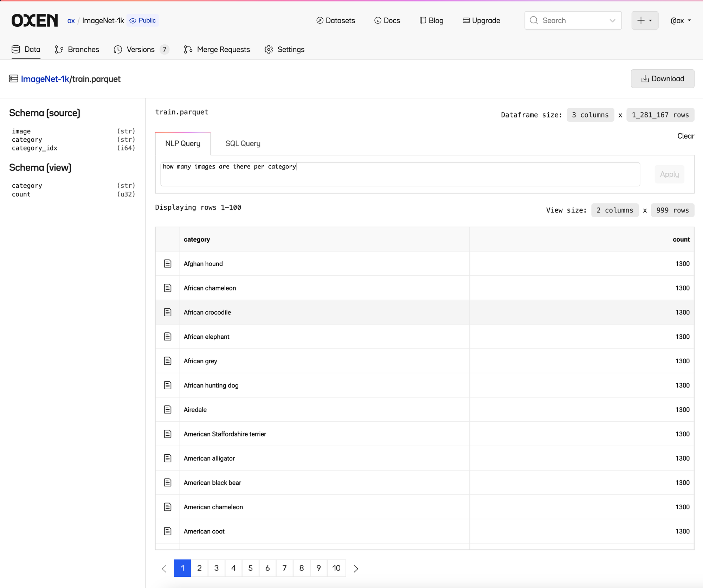Open the @ox account menu
This screenshot has width=703, height=588.
[681, 20]
